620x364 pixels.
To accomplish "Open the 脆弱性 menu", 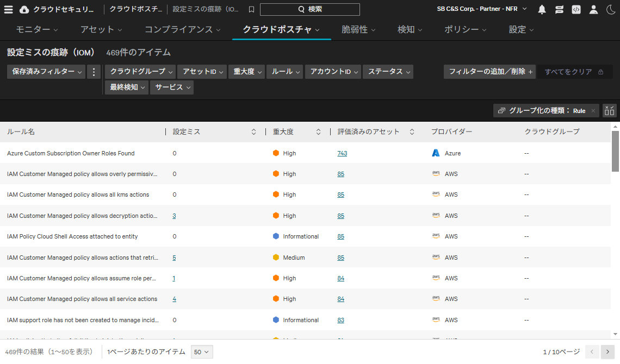I will click(x=358, y=30).
